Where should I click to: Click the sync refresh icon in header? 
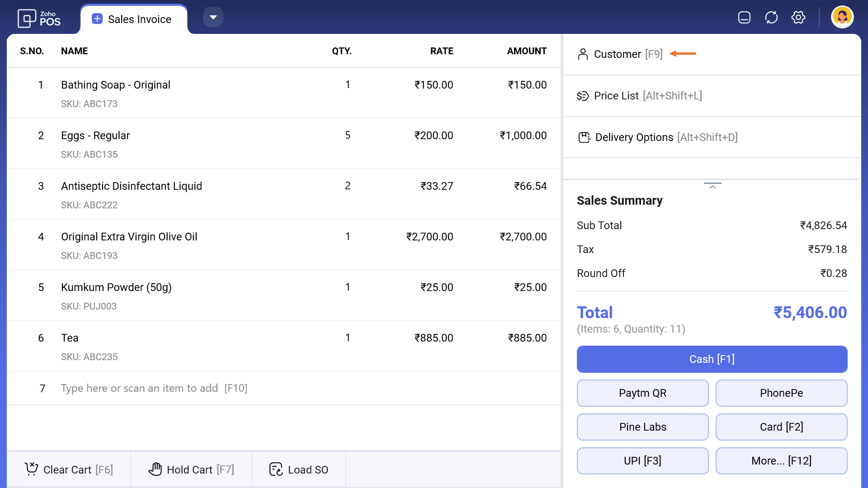pos(771,18)
